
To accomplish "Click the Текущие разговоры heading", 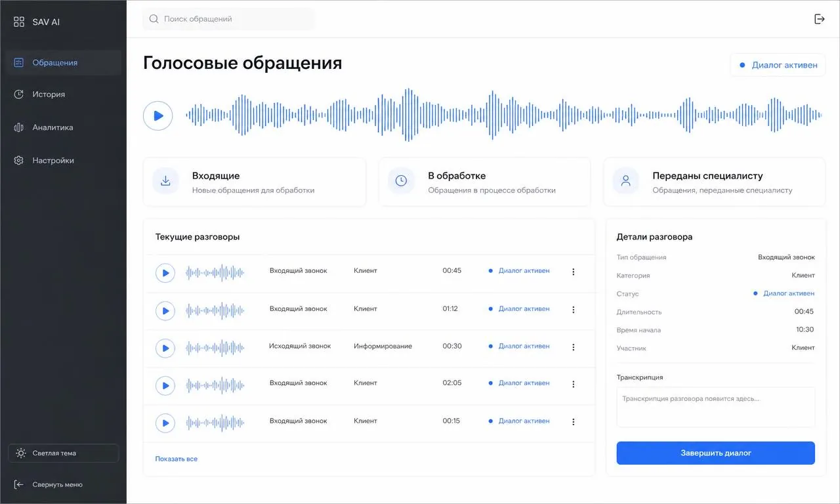I will [x=198, y=237].
